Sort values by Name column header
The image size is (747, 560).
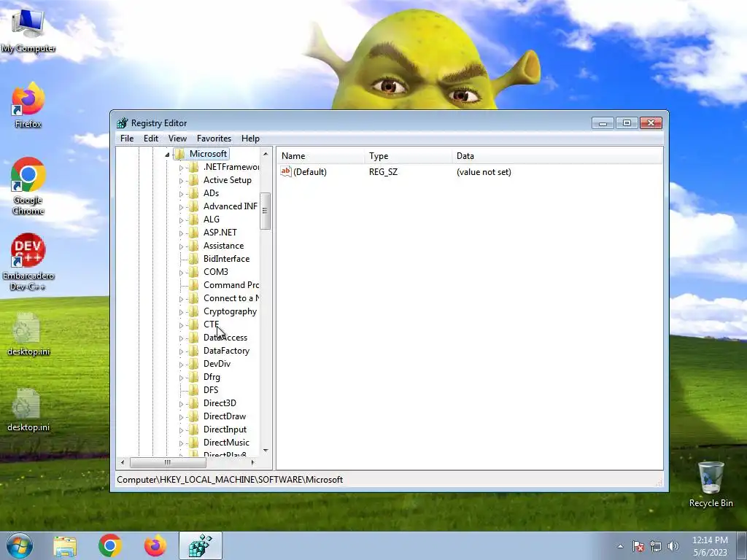click(321, 156)
